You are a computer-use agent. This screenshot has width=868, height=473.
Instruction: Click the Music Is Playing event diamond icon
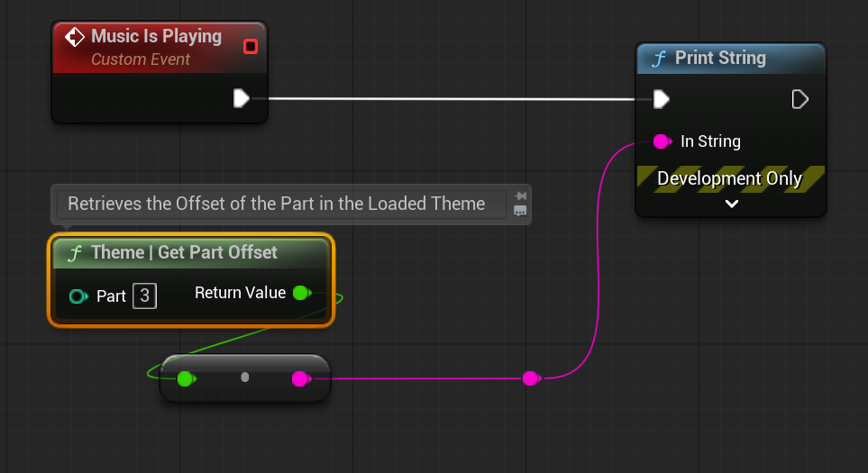(75, 38)
